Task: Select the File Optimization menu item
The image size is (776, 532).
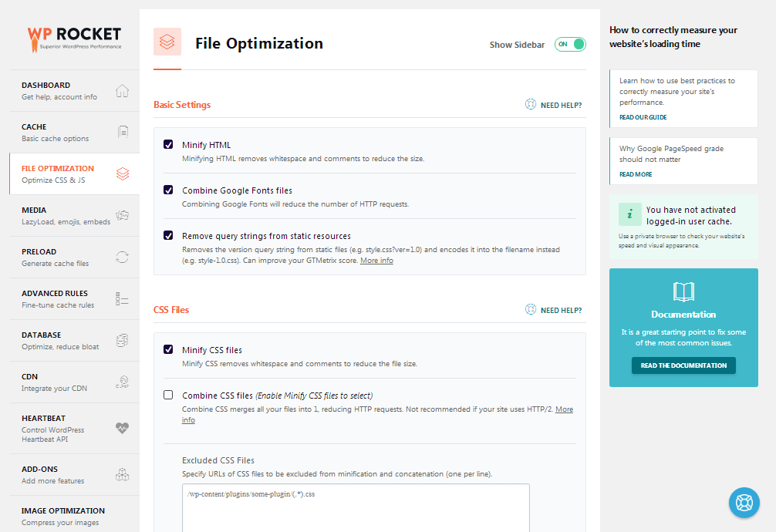Action: [x=74, y=173]
